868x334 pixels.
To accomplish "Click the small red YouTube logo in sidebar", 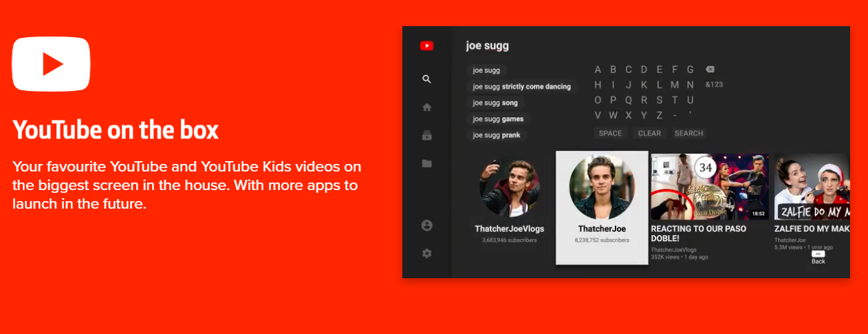I will [426, 46].
